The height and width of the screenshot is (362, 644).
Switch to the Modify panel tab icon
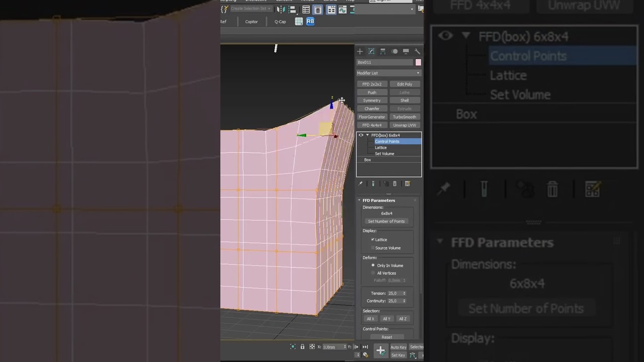371,51
